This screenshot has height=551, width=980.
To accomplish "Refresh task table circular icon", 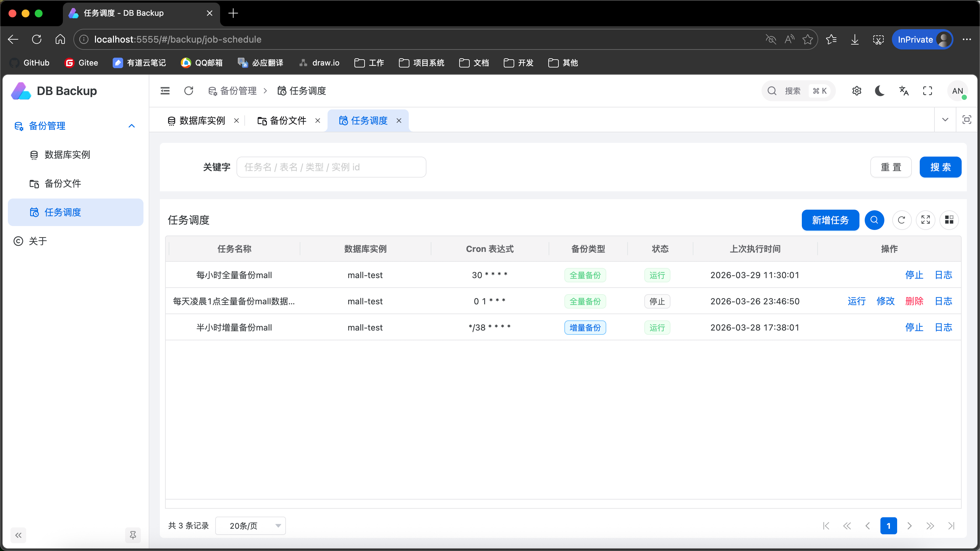I will point(901,220).
